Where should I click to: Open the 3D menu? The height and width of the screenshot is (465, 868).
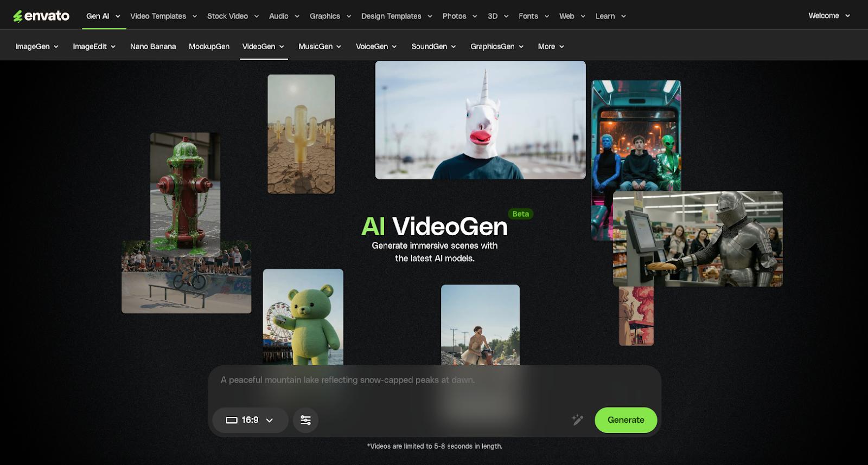pos(498,16)
